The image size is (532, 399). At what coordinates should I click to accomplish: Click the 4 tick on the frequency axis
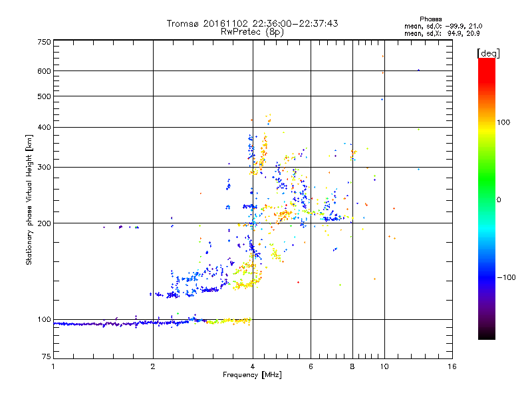[x=252, y=366]
